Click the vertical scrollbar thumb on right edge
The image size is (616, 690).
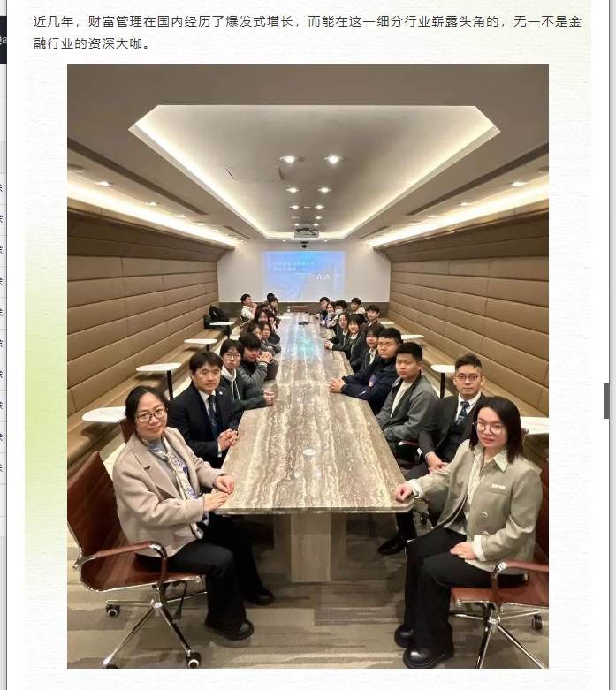(606, 400)
